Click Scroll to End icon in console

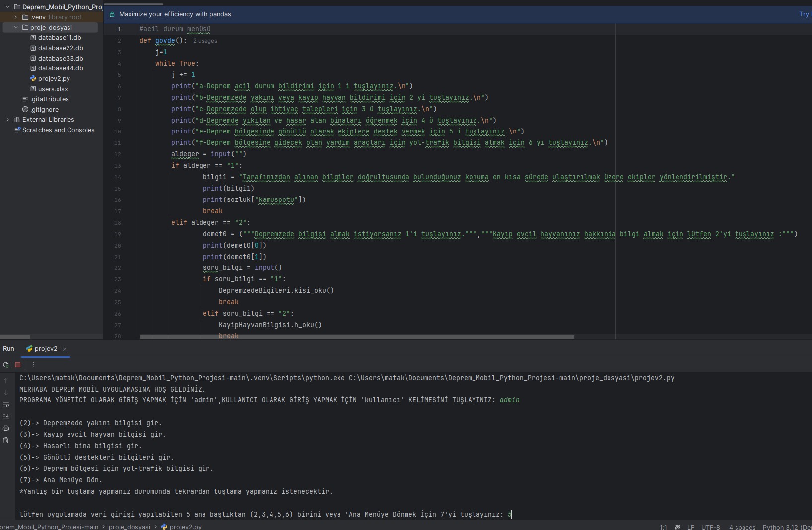click(x=6, y=416)
